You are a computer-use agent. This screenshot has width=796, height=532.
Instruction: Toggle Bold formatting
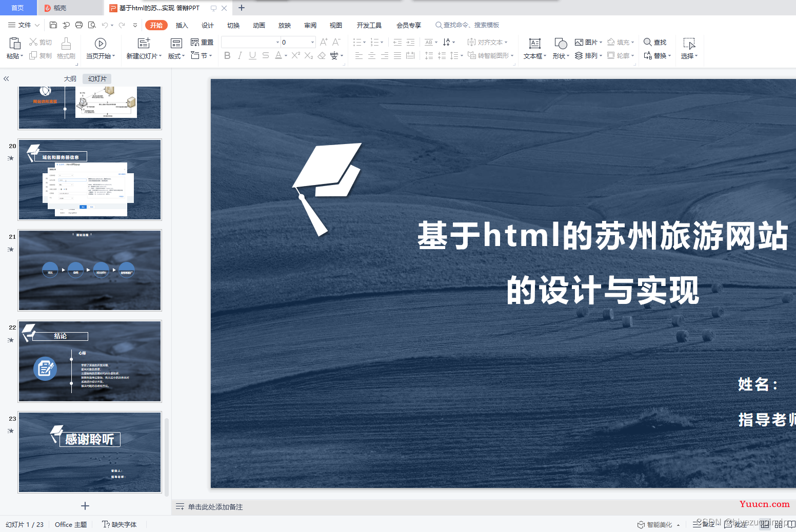click(227, 55)
